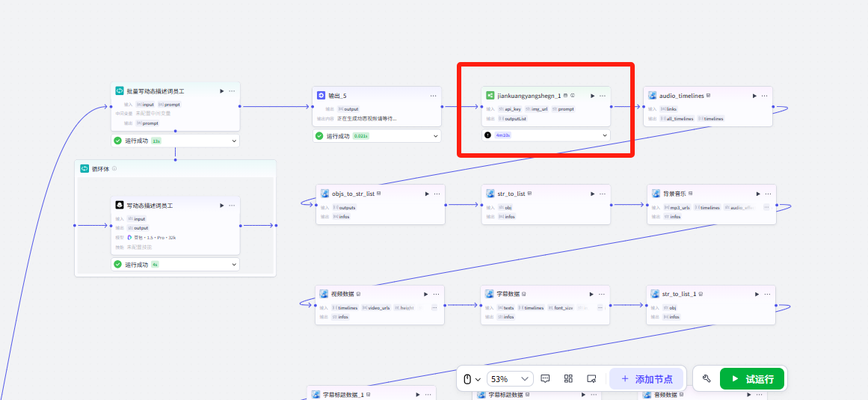This screenshot has width=868, height=400.
Task: Select the objs_to_str_list node title
Action: click(353, 194)
